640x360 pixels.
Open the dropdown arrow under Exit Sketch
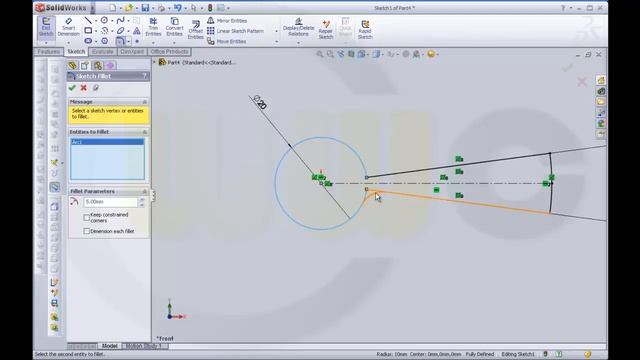click(x=46, y=42)
